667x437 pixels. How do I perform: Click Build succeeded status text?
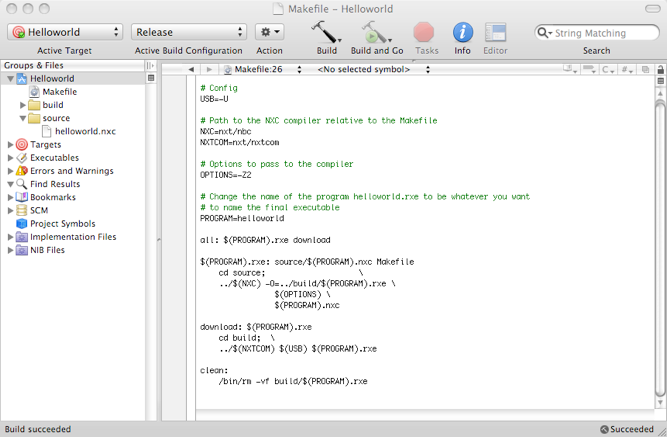[x=38, y=429]
